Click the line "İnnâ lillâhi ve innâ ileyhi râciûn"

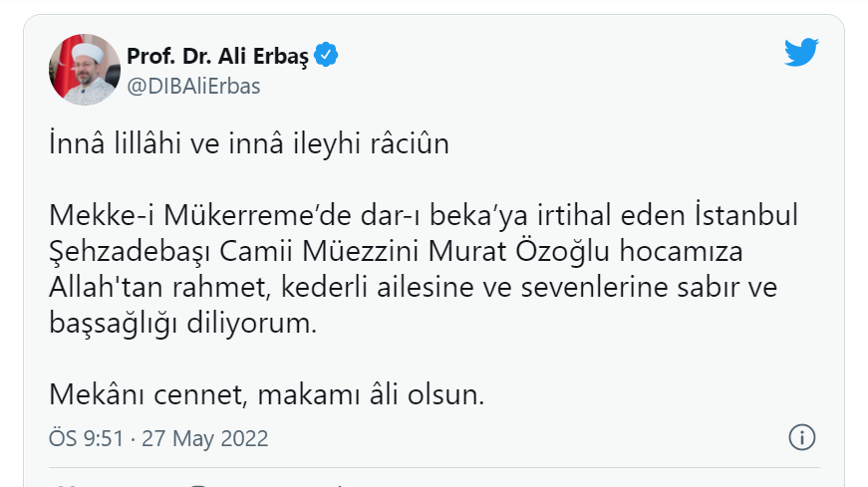point(250,143)
